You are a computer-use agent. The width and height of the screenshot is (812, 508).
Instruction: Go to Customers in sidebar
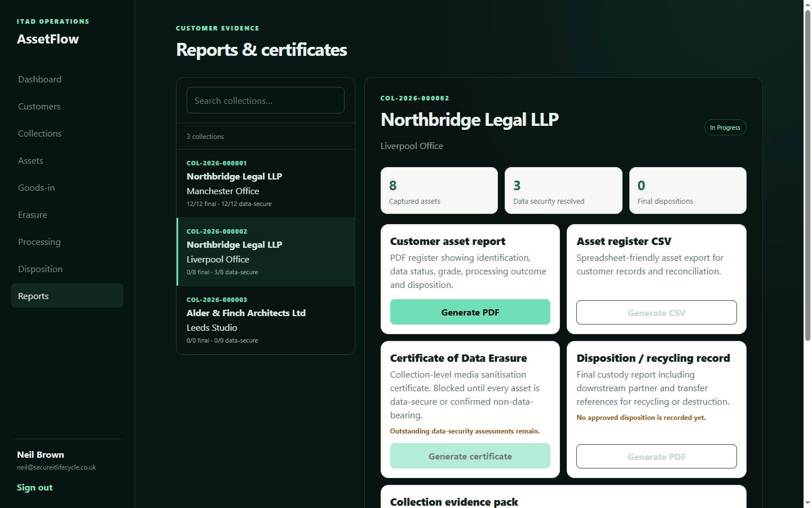[x=67, y=106]
